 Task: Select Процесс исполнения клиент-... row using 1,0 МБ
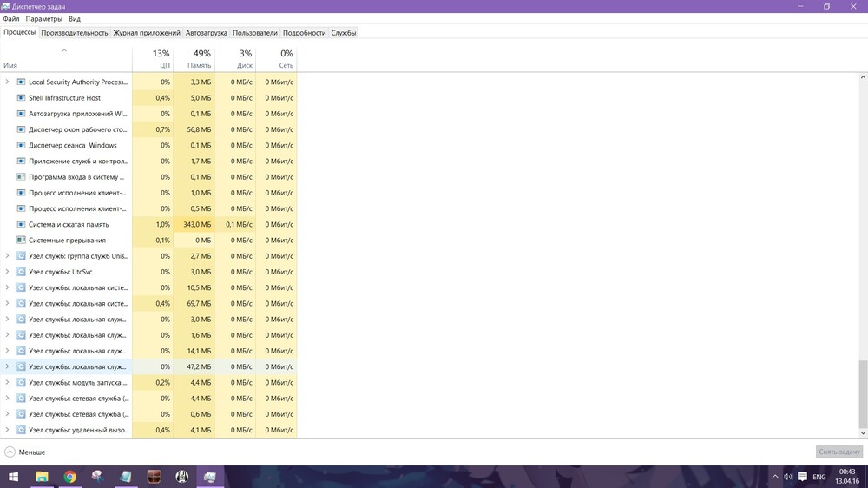148,193
